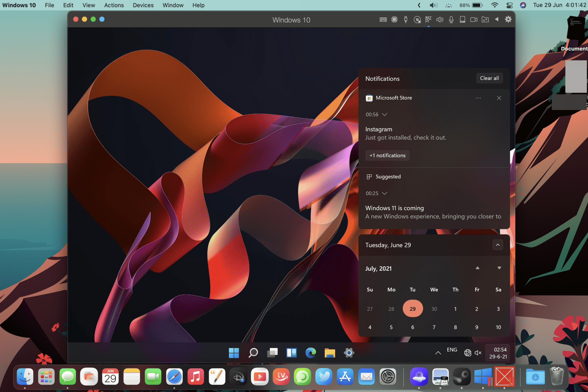Screen dimensions: 588x392
Task: Select Tuesday June 29 in calendar
Action: (412, 308)
